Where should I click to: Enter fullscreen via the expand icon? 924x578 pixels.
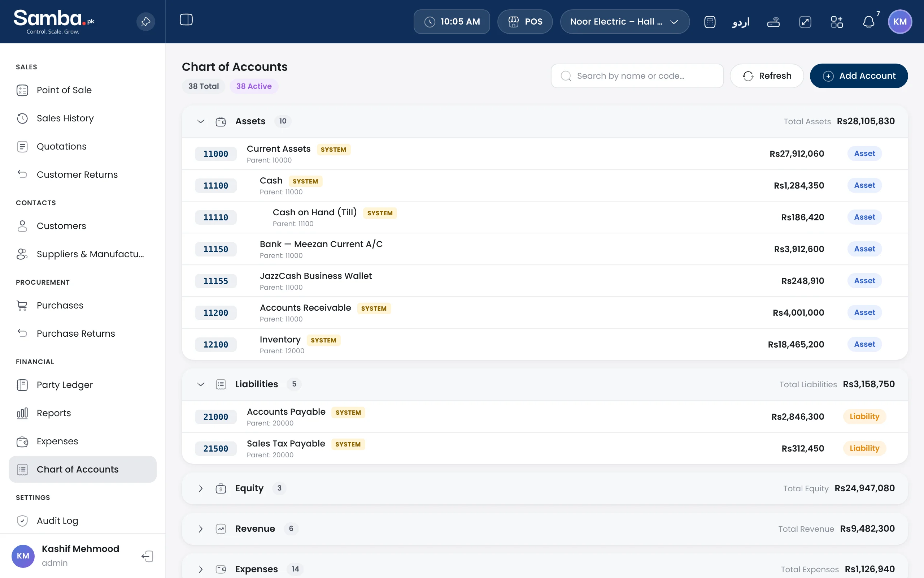click(805, 22)
